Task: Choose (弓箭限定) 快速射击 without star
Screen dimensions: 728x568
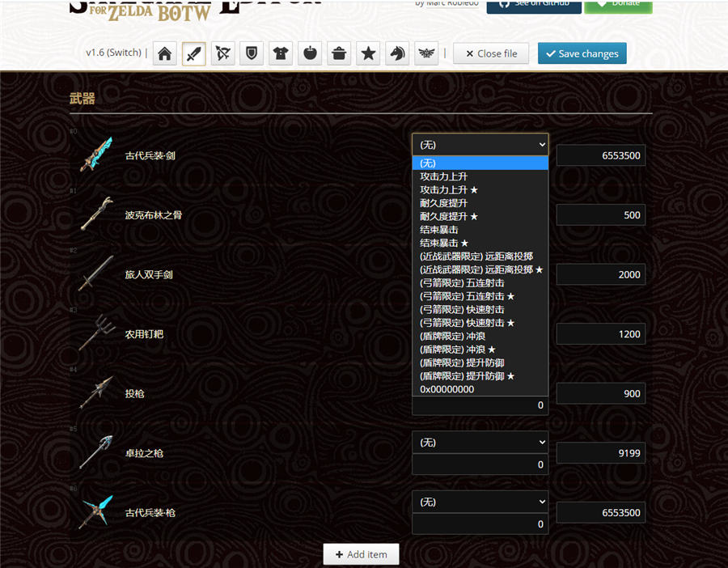Action: point(480,310)
